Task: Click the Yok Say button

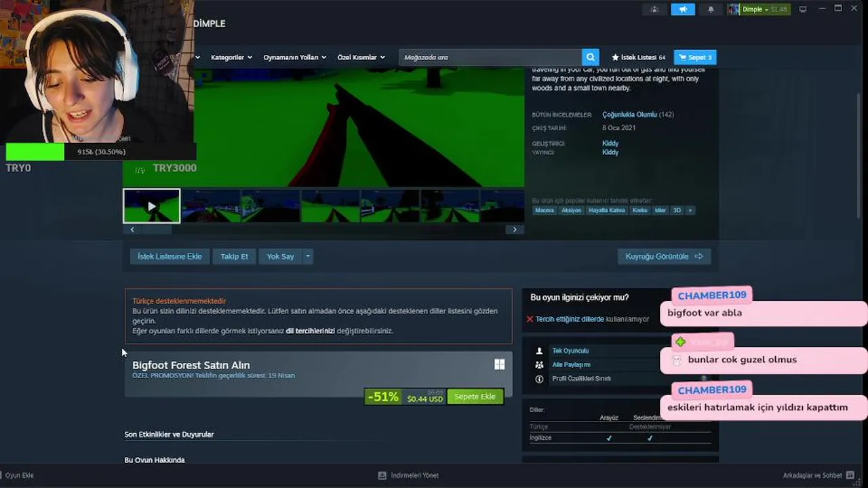Action: click(280, 256)
